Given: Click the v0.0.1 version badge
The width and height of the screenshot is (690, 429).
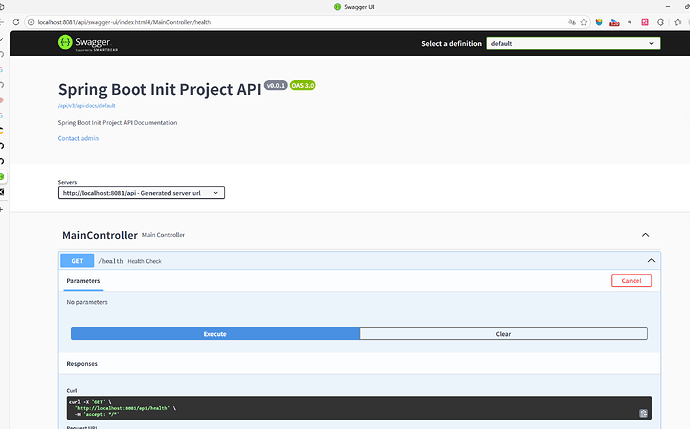Looking at the screenshot, I should [x=275, y=85].
